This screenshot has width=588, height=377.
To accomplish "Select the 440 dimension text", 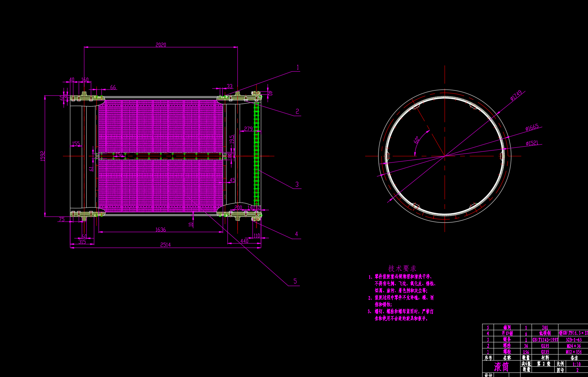I will point(244,241).
